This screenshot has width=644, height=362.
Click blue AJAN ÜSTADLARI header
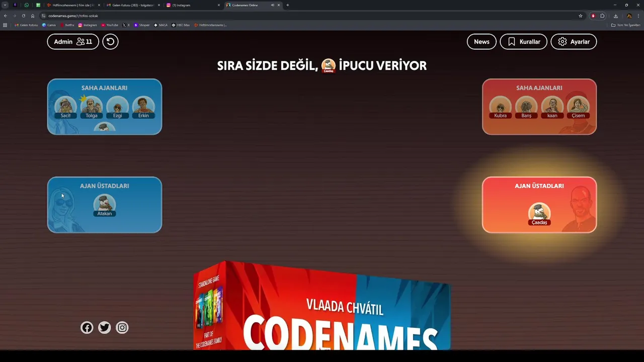coord(105,186)
